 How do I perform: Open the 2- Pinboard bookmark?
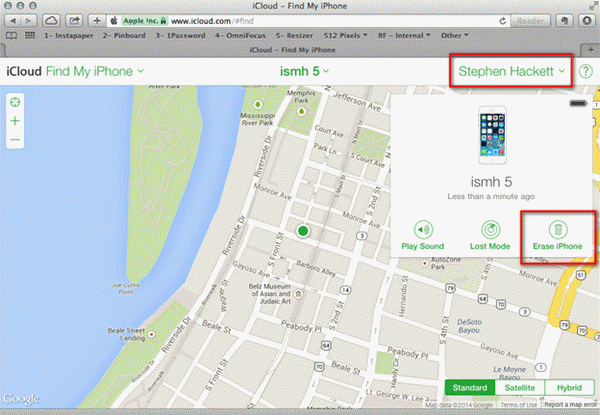click(124, 36)
